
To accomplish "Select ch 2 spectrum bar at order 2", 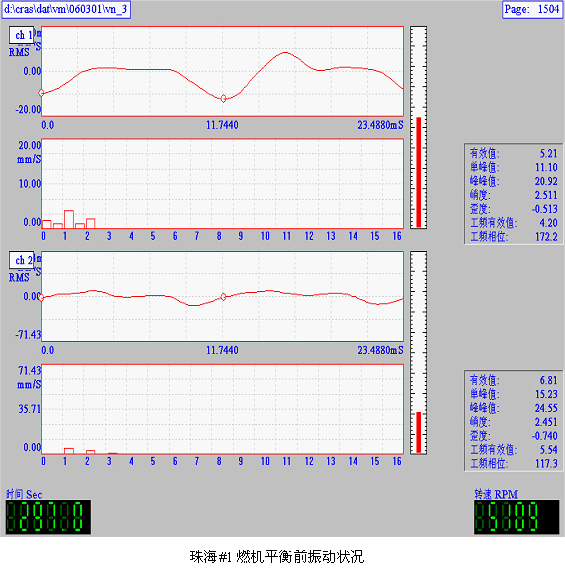I will click(x=91, y=452).
